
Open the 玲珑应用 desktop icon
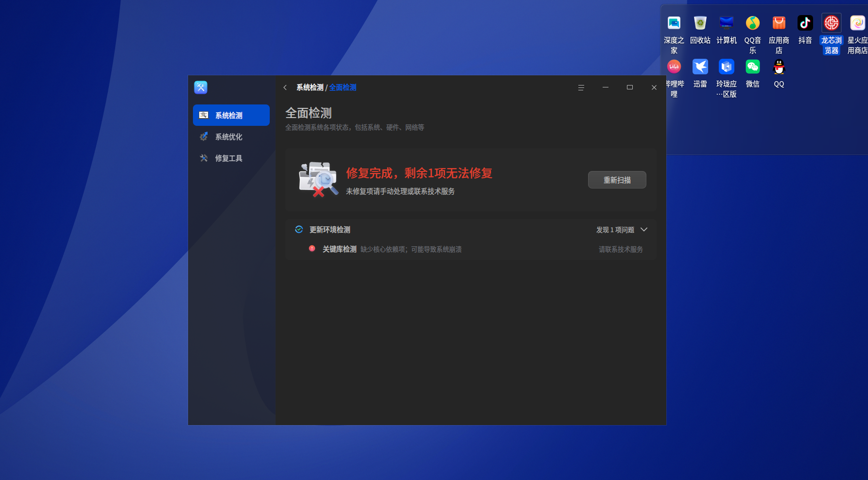coord(727,67)
